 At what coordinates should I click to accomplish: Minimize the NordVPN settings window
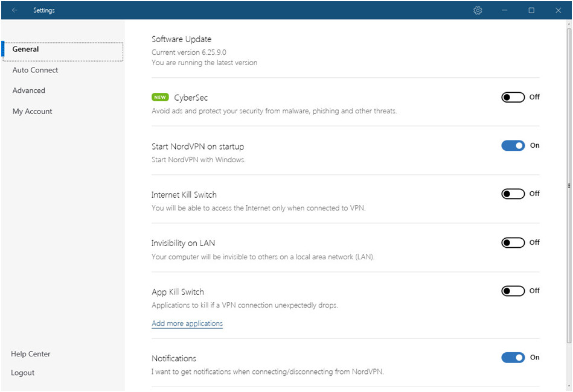coord(505,10)
